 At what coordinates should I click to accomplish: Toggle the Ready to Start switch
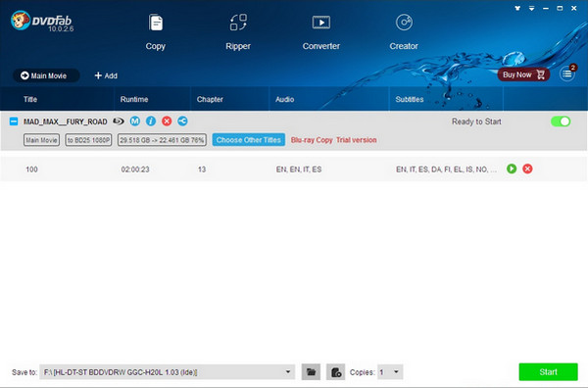point(561,121)
